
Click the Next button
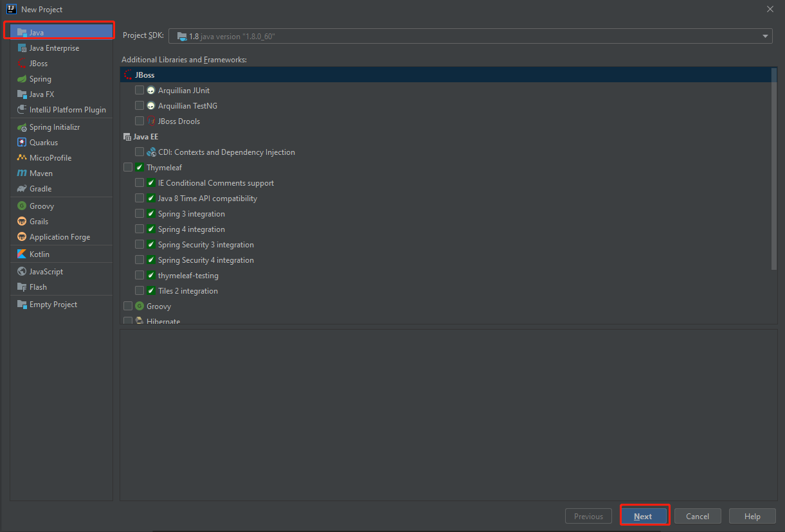point(644,515)
